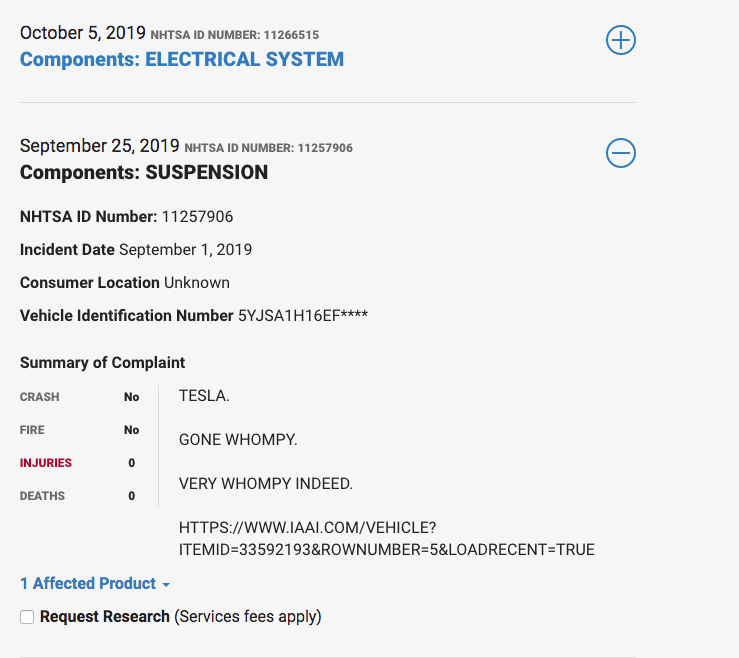The image size is (739, 658).
Task: Tick the Request Research checkbox
Action: click(x=27, y=617)
